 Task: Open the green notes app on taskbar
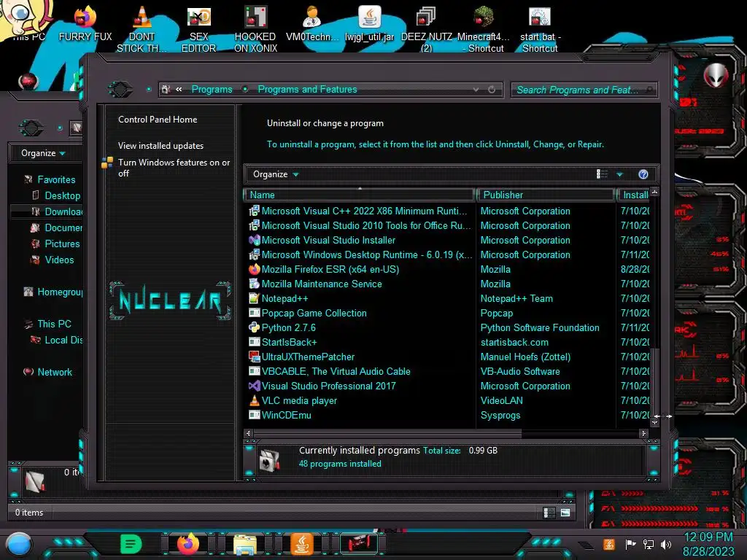(131, 544)
